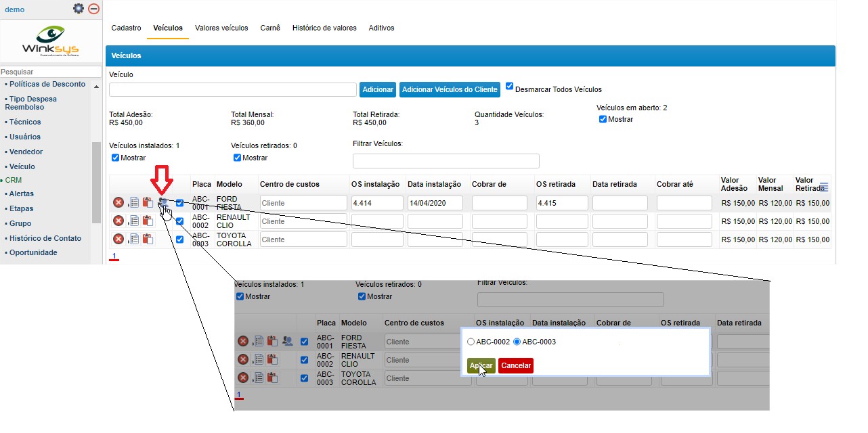The image size is (868, 433).
Task: Click clipboard icon on Toyota Corolla row in inset
Action: click(272, 378)
